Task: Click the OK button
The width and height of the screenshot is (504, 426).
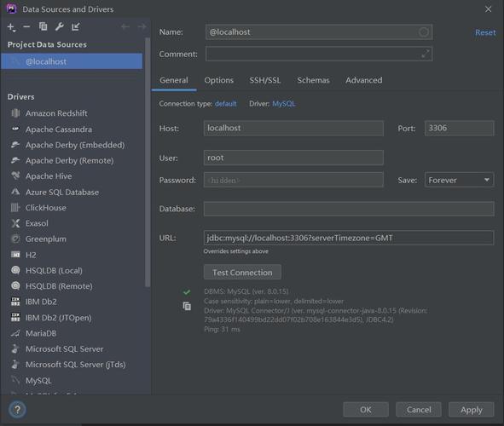Action: pyautogui.click(x=366, y=409)
